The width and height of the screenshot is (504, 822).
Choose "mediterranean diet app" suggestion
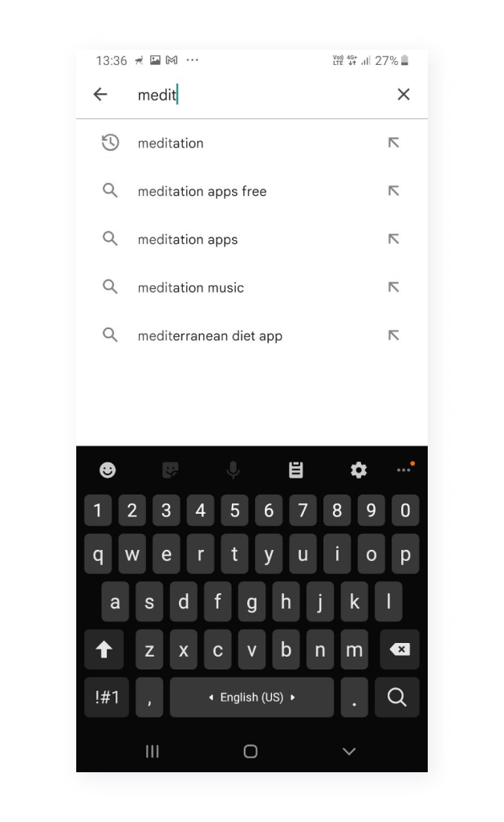(210, 336)
